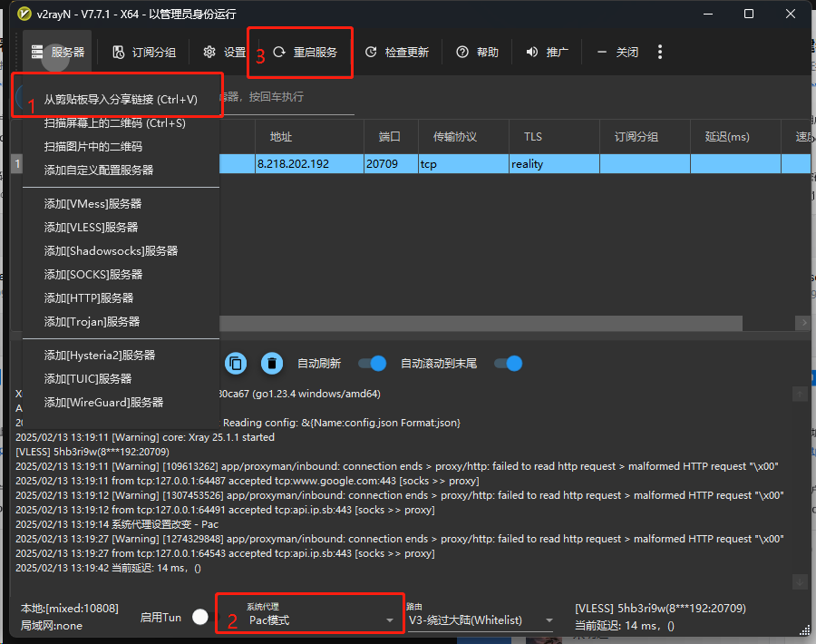Viewport: 816px width, 644px height.
Task: Open the Subscription Group (订阅分组) menu
Action: tap(144, 53)
